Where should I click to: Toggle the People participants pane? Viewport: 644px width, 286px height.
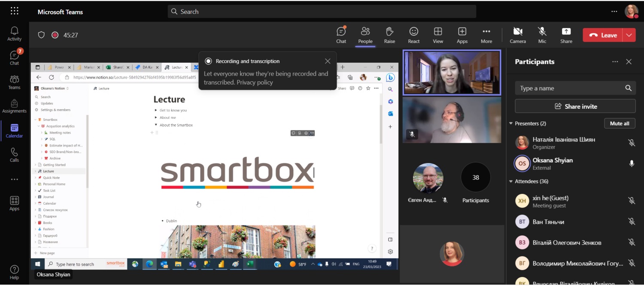point(365,35)
